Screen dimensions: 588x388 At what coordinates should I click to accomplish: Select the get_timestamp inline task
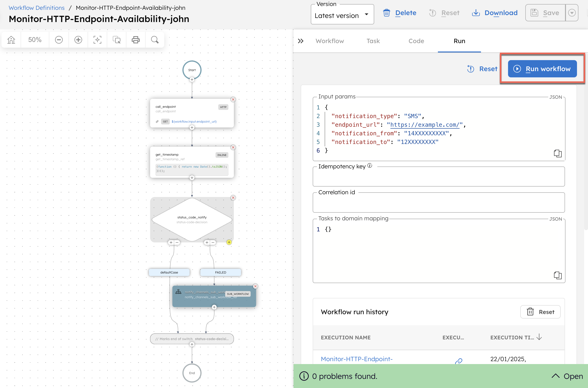coord(192,162)
